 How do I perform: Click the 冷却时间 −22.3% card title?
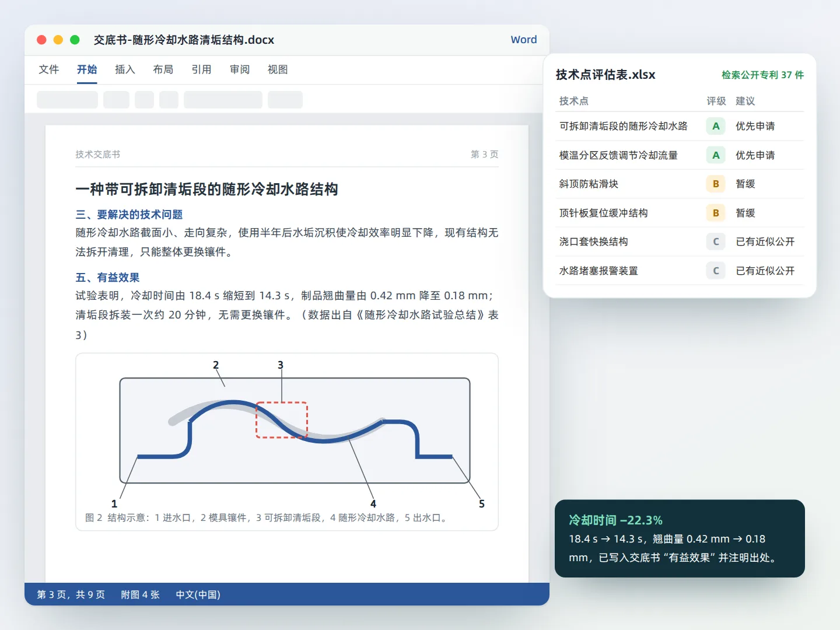tap(616, 520)
